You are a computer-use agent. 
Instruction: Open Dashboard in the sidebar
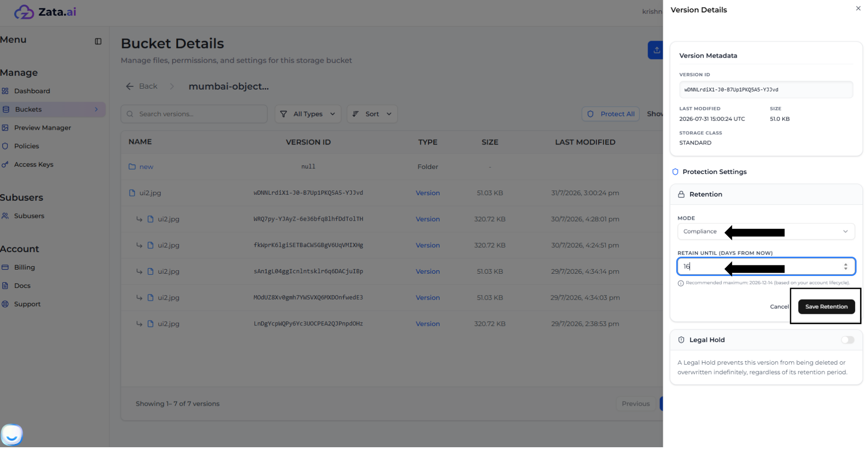(x=32, y=91)
